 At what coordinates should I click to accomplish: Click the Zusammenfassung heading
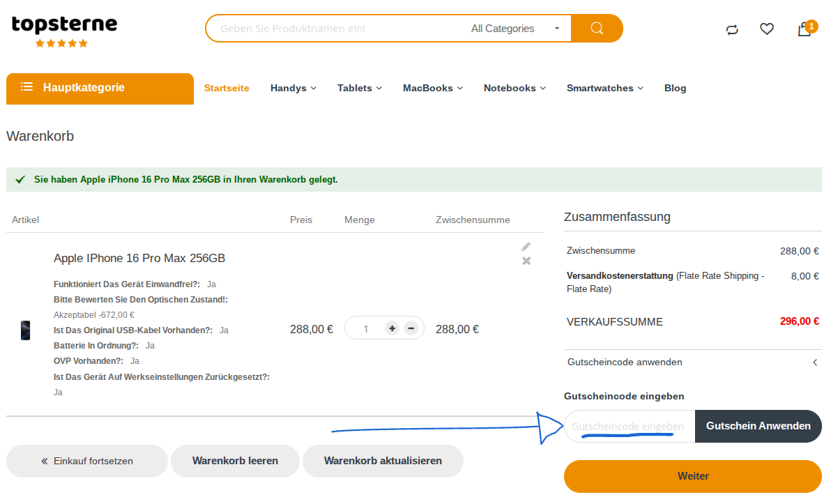tap(617, 217)
